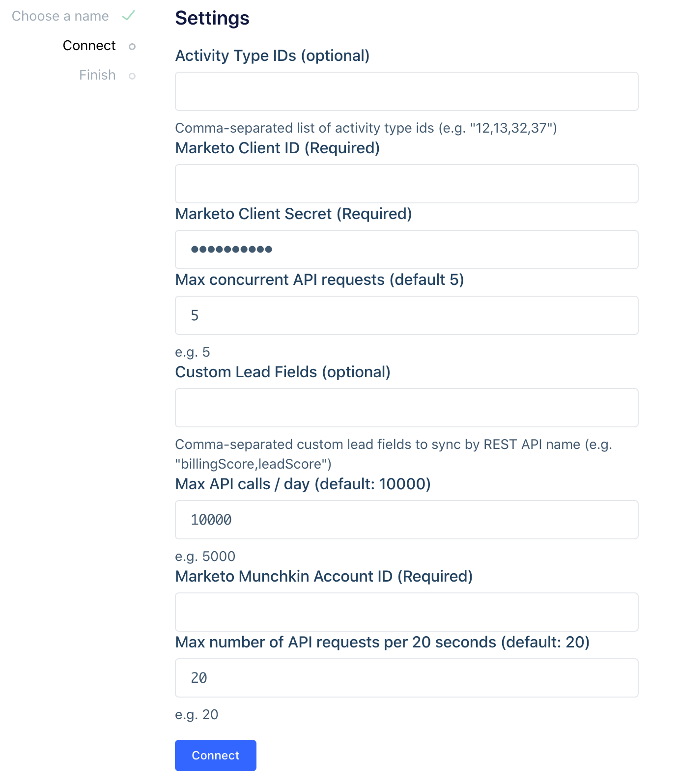Click inside the Custom Lead Fields box
This screenshot has height=784, width=678.
coord(406,407)
